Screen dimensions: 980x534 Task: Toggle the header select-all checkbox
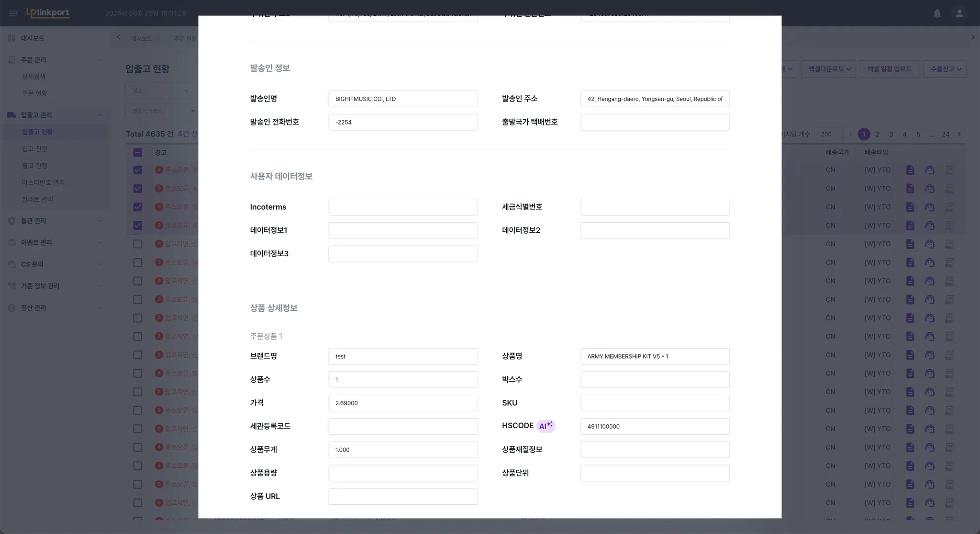138,153
